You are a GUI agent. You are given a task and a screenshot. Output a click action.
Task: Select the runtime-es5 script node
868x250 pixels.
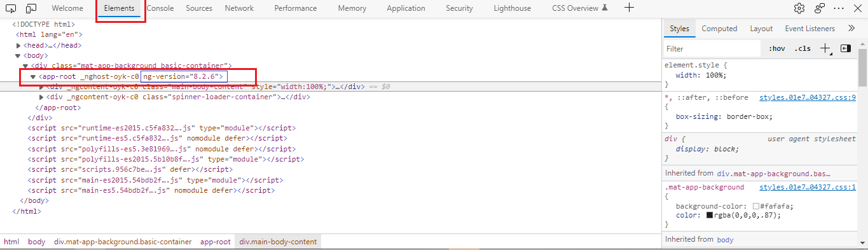157,138
